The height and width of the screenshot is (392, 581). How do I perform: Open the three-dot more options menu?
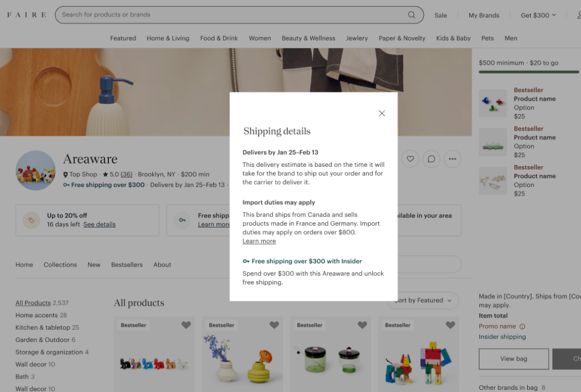(x=452, y=159)
